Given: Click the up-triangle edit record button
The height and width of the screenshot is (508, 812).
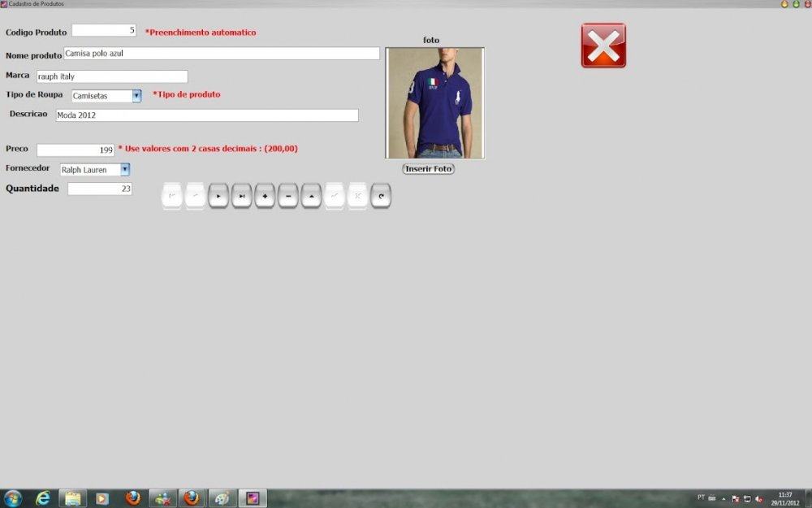Looking at the screenshot, I should coord(311,196).
